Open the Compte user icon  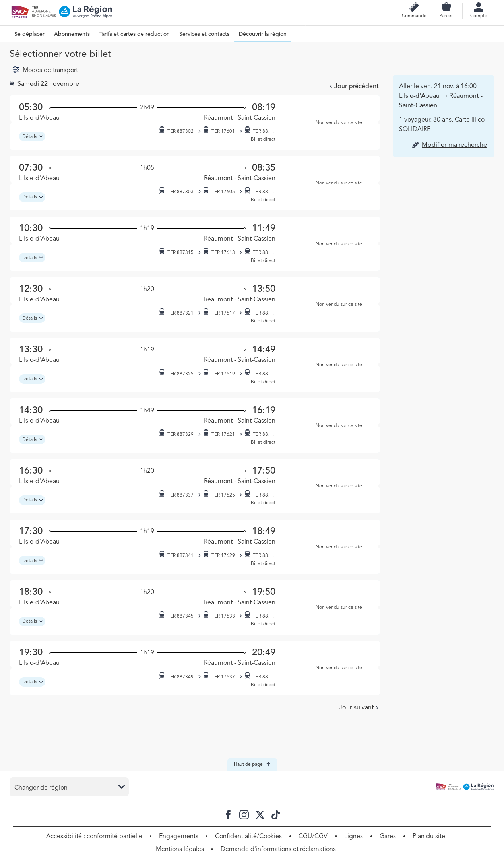478,8
